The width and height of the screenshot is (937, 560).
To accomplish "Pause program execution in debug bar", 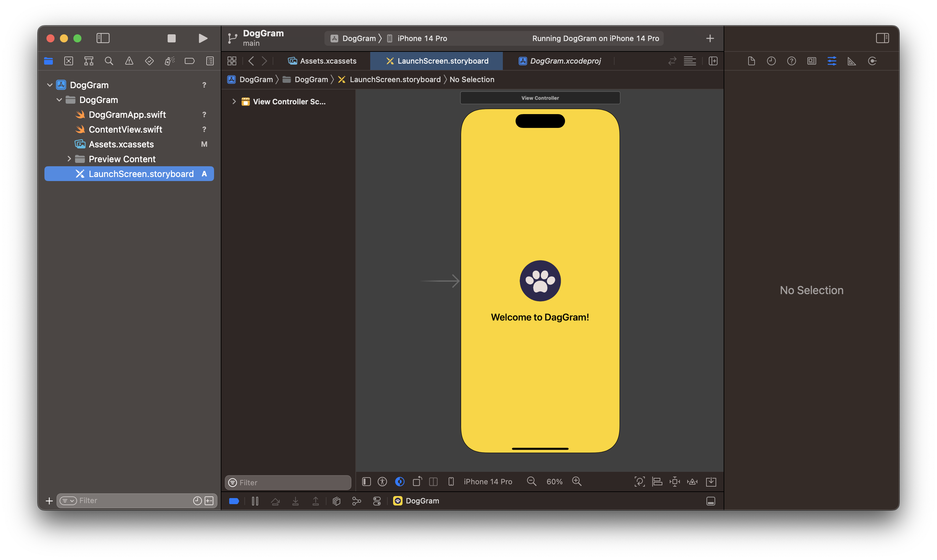I will [x=255, y=501].
